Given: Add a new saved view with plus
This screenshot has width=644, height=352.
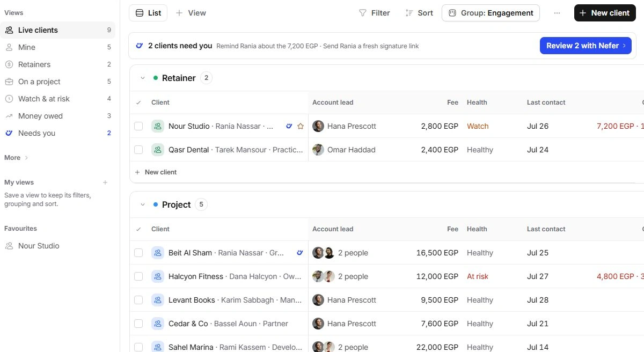Looking at the screenshot, I should click(x=105, y=182).
